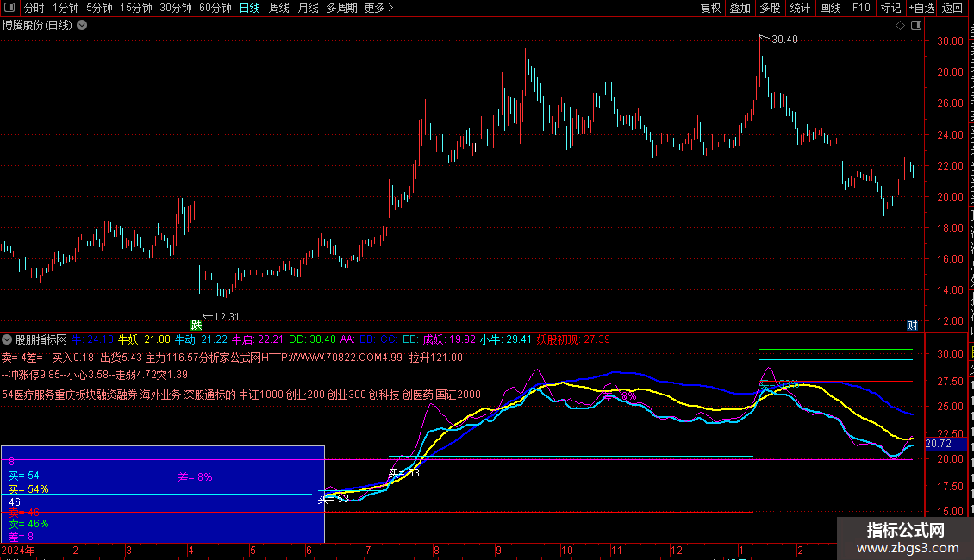This screenshot has width=974, height=560.
Task: Click the 30.00 price axis label of main chart
Action: [x=950, y=41]
